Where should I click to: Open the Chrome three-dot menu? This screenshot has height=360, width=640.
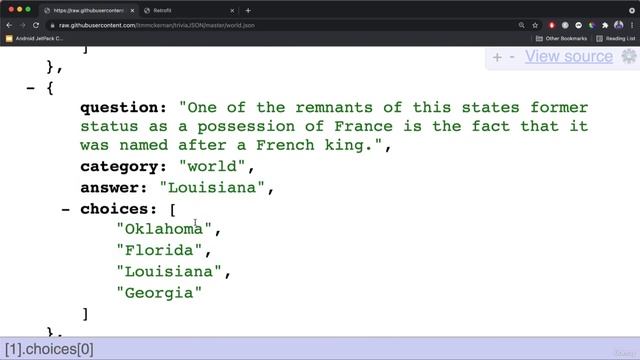click(632, 25)
